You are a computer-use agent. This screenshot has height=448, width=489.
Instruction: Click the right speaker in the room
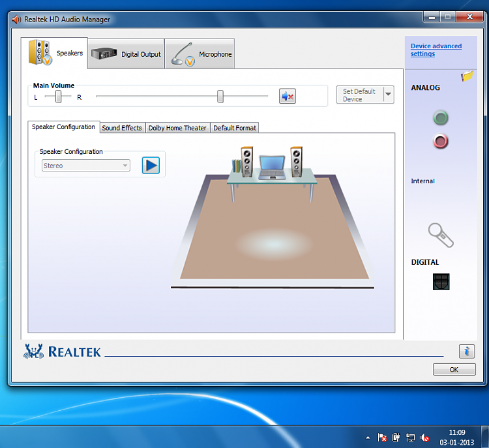click(296, 162)
